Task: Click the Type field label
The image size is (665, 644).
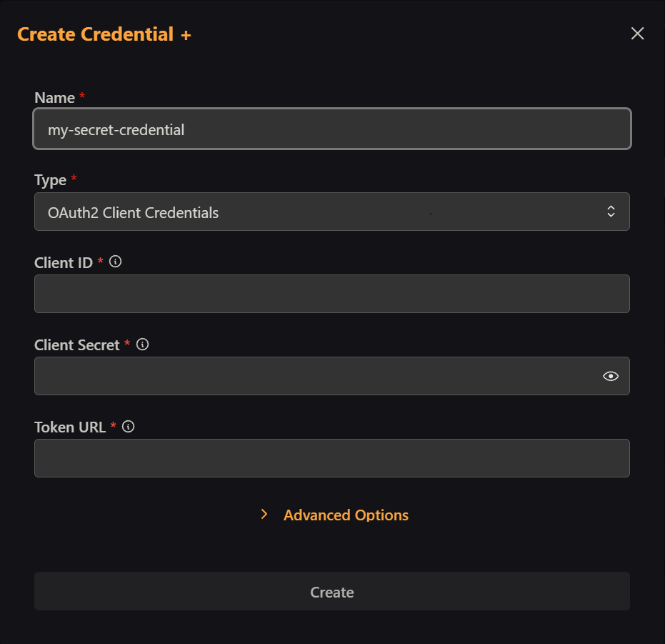Action: [50, 180]
